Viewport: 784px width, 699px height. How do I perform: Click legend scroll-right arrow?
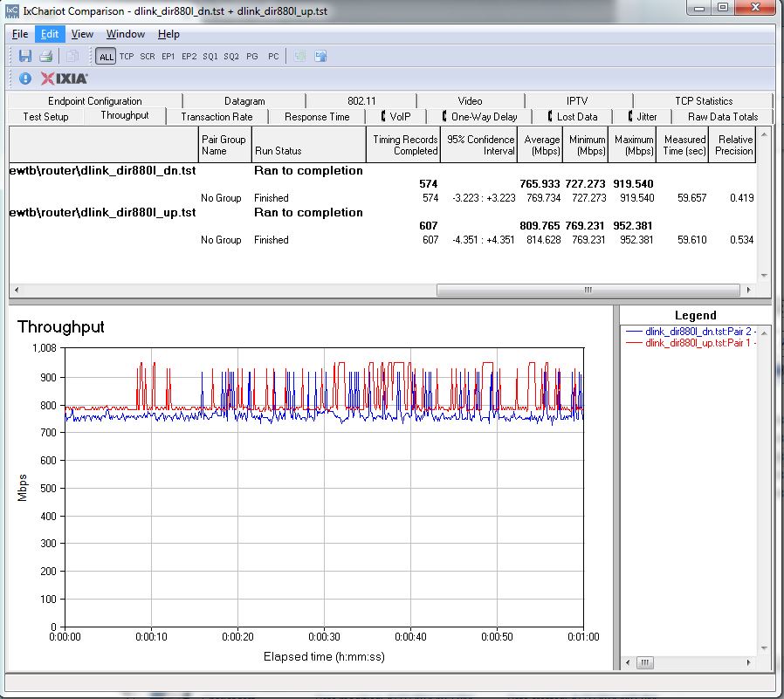(748, 662)
